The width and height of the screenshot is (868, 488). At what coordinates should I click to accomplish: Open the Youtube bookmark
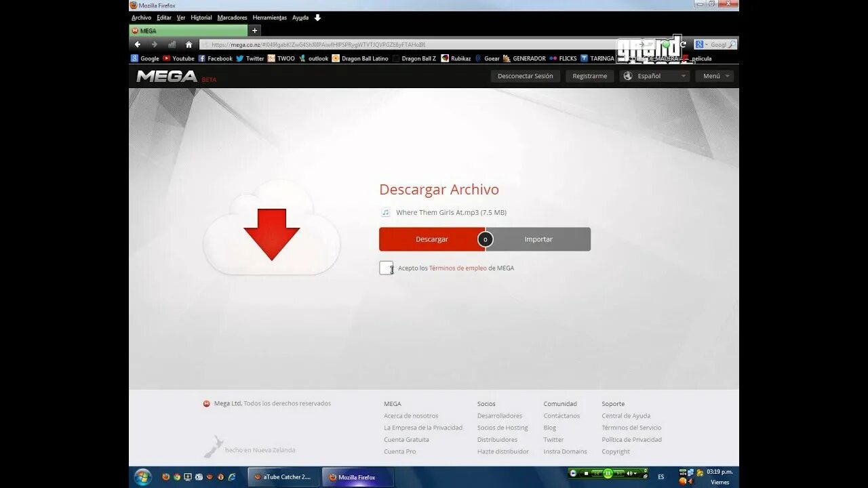coord(179,58)
